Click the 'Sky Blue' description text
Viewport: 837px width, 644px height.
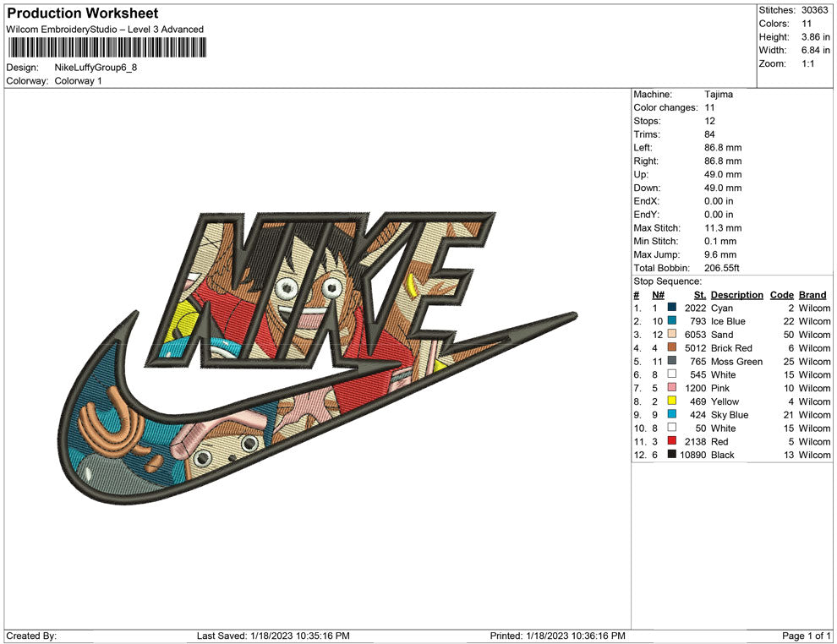coord(729,415)
